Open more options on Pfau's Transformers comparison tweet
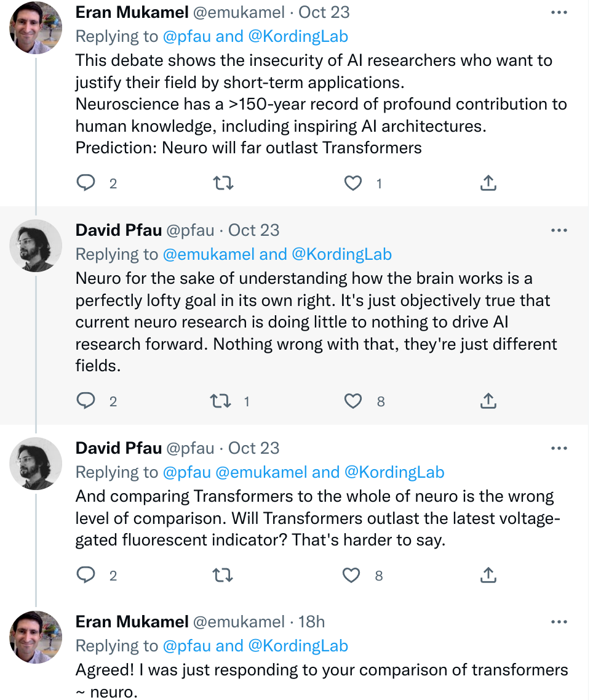609x700 pixels. click(559, 449)
